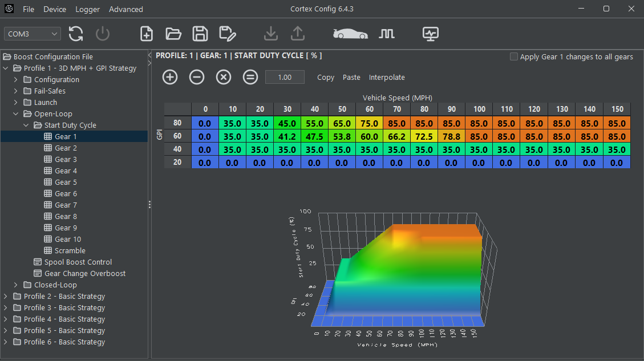The width and height of the screenshot is (644, 361).
Task: Select cell 75.0 in GPI 80 row
Action: coord(369,123)
